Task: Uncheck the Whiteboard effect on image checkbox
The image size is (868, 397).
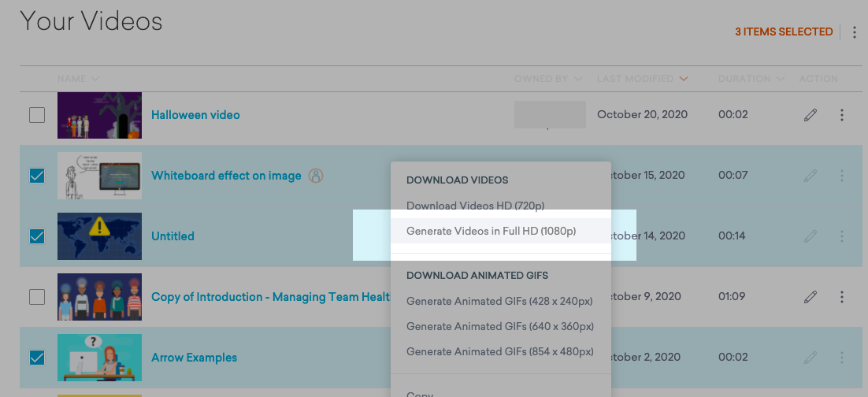Action: (x=37, y=176)
